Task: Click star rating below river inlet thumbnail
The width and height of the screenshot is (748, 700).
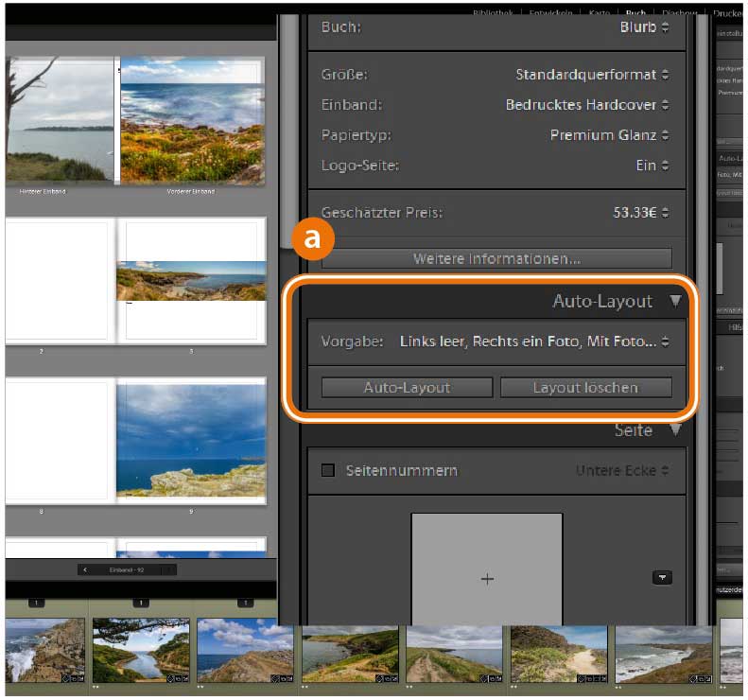Action: click(96, 688)
